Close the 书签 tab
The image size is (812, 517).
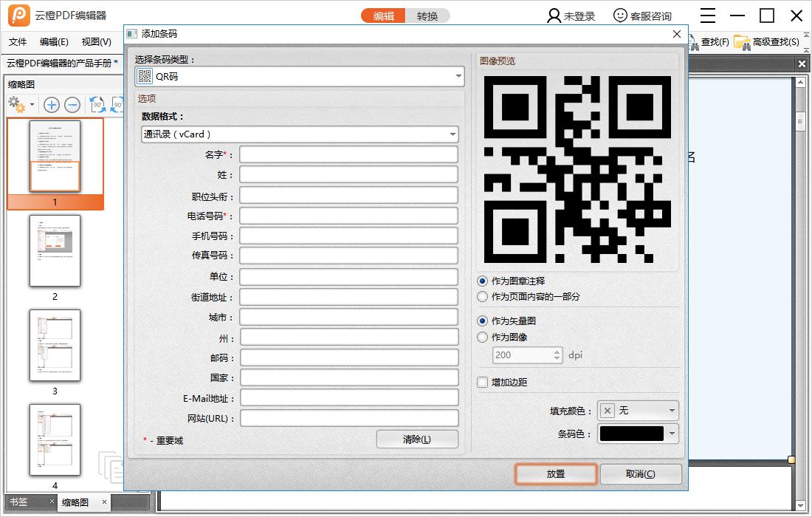point(52,501)
